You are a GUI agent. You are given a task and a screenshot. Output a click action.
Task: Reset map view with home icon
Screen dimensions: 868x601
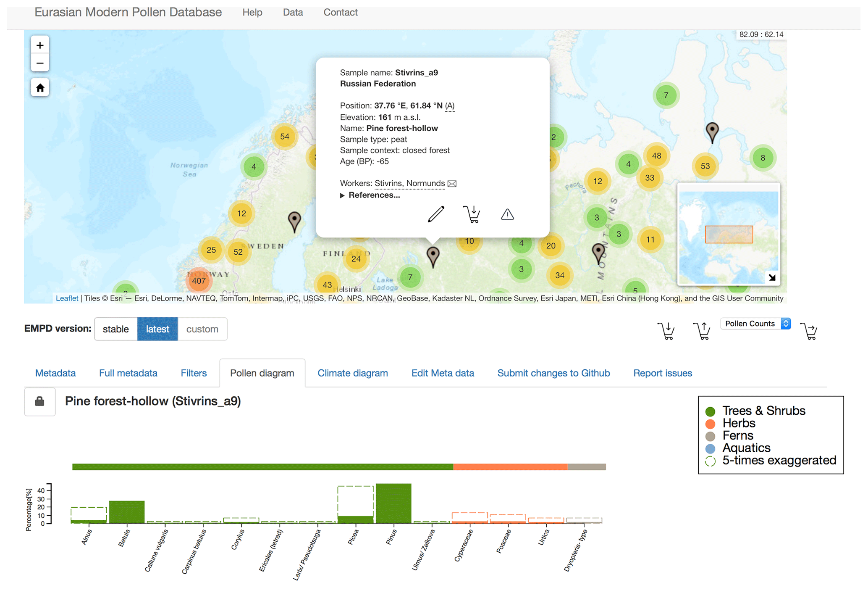(x=40, y=88)
